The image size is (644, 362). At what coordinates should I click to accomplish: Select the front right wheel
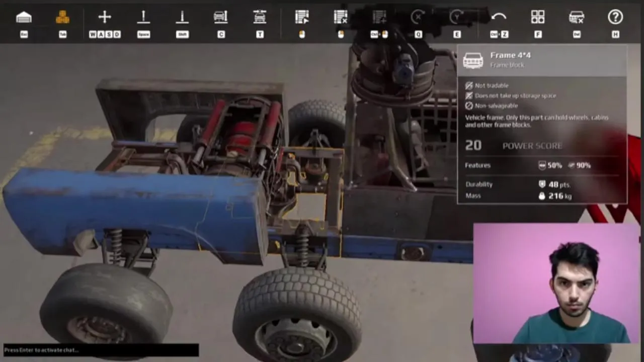297,314
